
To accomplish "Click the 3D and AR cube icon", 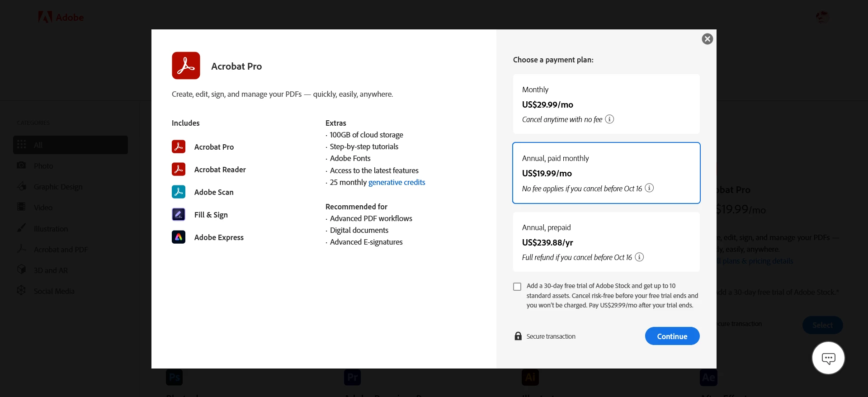I will click(x=21, y=269).
